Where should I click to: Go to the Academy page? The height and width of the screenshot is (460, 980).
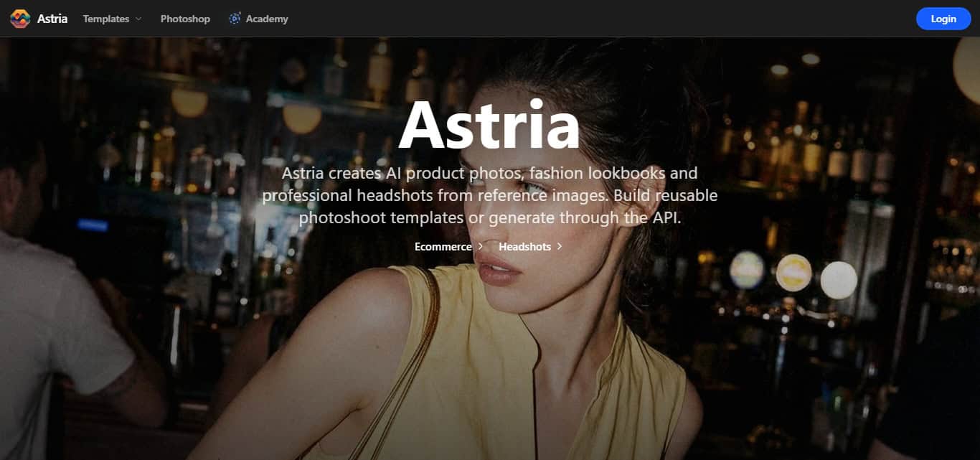[267, 19]
